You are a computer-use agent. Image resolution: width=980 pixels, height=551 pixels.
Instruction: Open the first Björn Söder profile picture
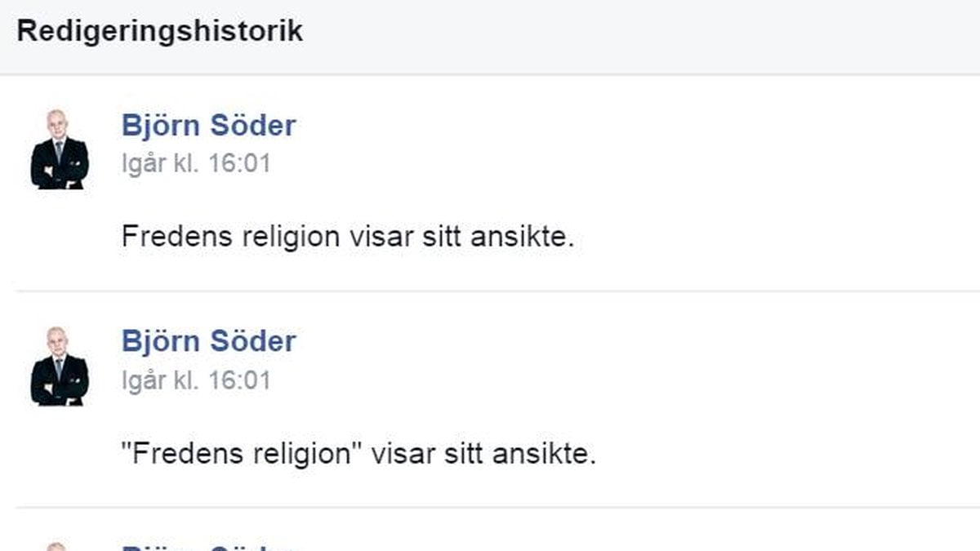(60, 149)
